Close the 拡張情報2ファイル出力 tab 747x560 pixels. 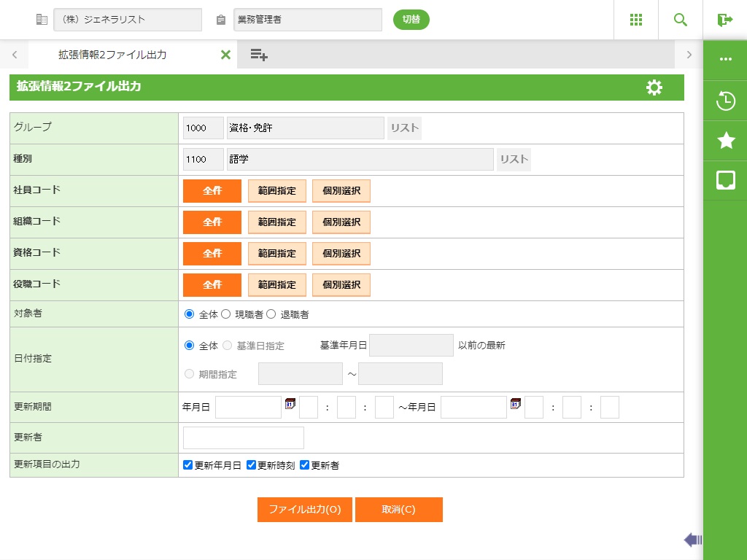[225, 55]
